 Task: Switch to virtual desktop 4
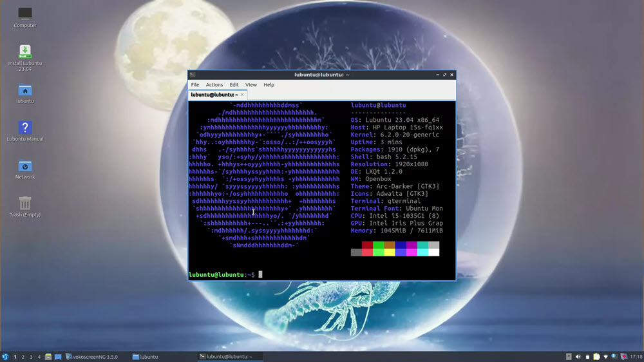click(39, 357)
